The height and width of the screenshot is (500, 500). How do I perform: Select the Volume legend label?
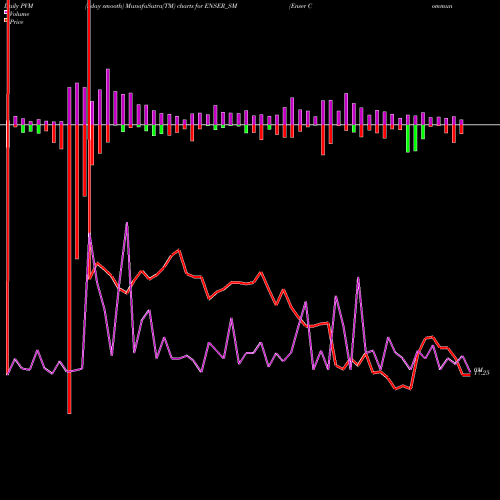click(19, 14)
